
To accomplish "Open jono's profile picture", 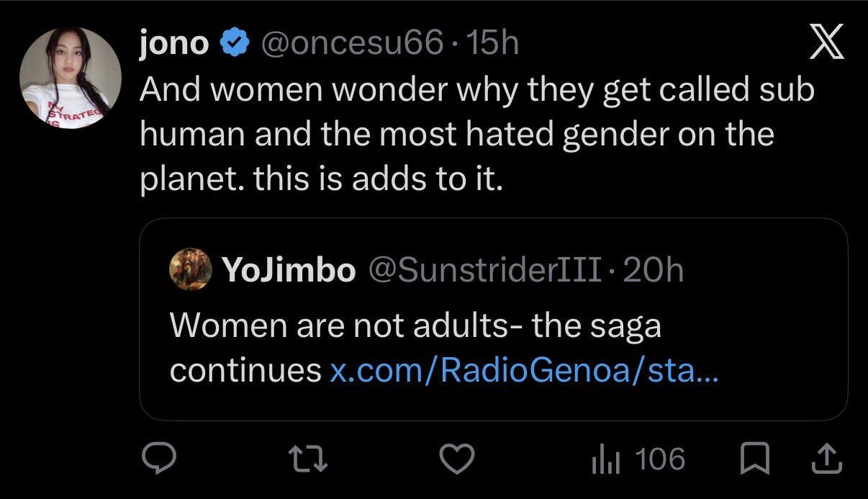I will tap(70, 78).
